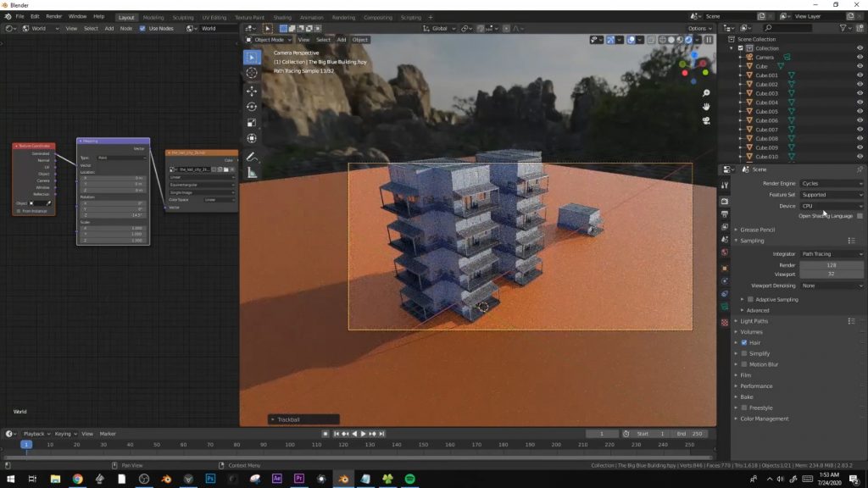
Task: Toggle the Use Nodes checkbox
Action: (142, 28)
